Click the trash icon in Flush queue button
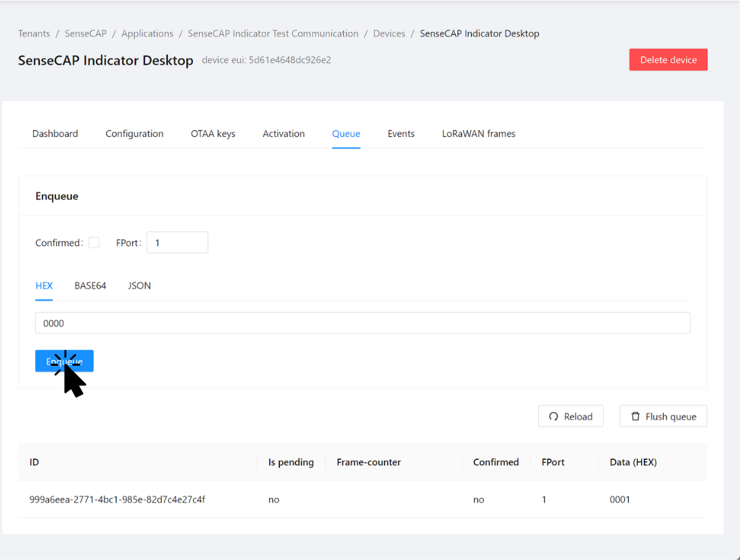 636,416
